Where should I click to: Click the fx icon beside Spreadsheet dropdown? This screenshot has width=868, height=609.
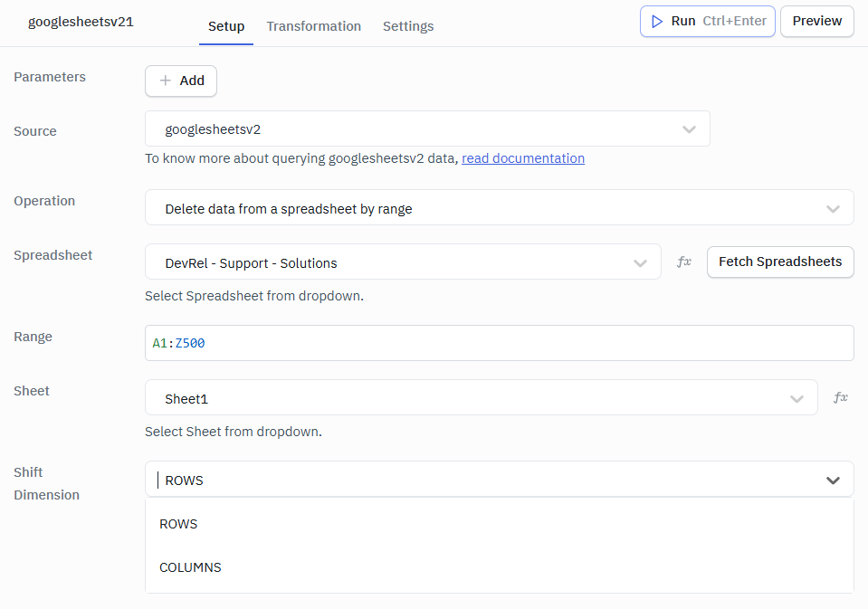tap(684, 262)
